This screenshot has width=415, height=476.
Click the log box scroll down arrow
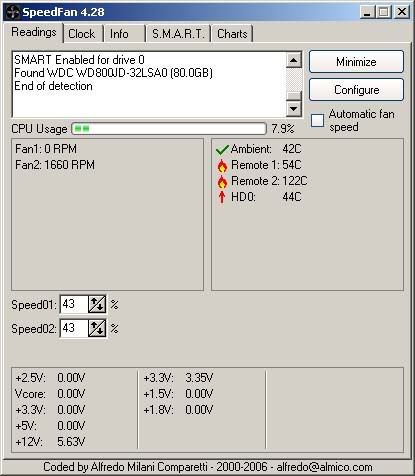click(x=294, y=109)
